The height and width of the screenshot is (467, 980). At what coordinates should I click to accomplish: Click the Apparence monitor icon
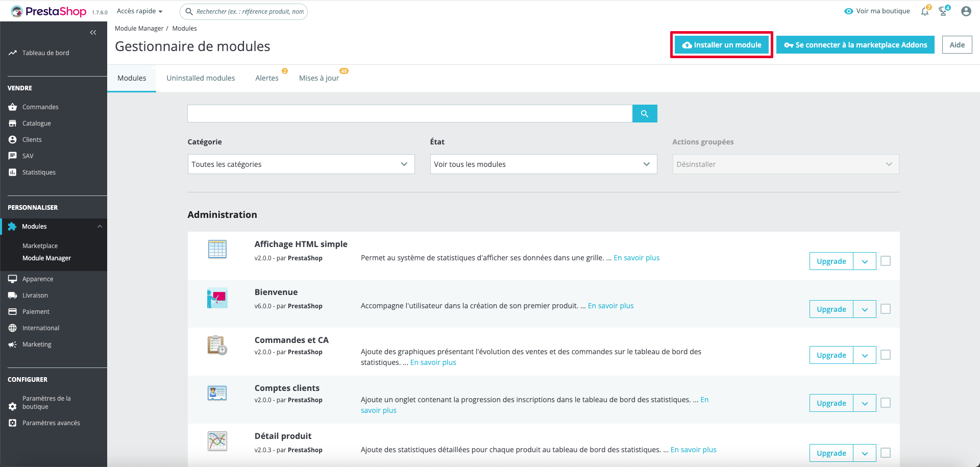click(x=13, y=279)
